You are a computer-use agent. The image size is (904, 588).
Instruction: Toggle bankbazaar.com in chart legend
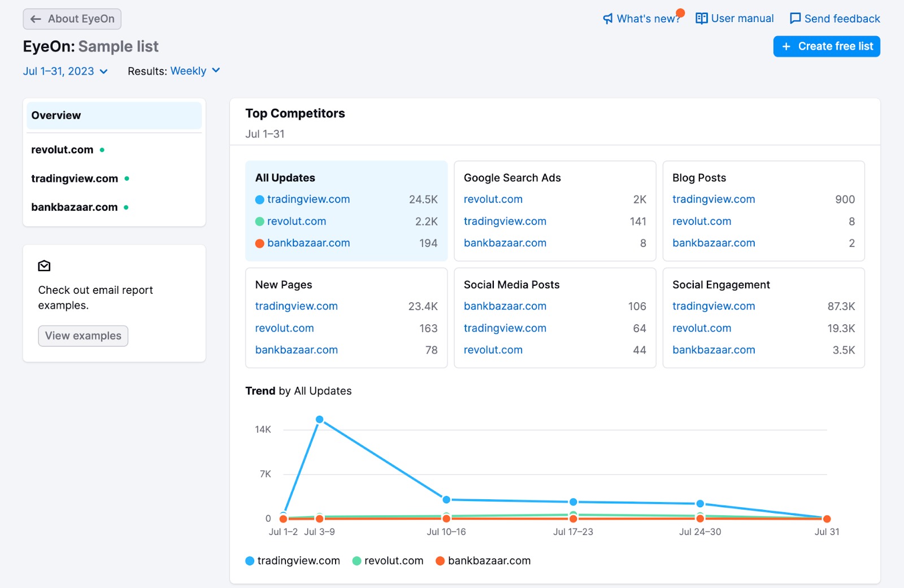tap(483, 561)
